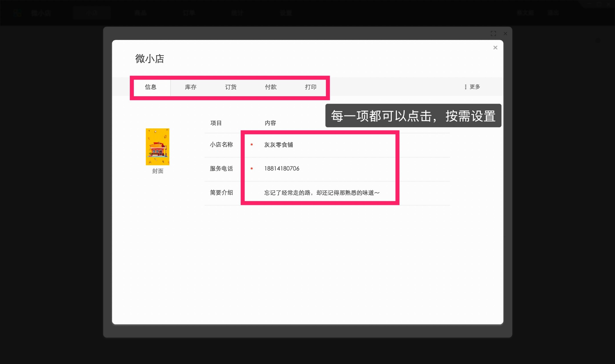Open 统计 in the top navigation

tap(237, 13)
